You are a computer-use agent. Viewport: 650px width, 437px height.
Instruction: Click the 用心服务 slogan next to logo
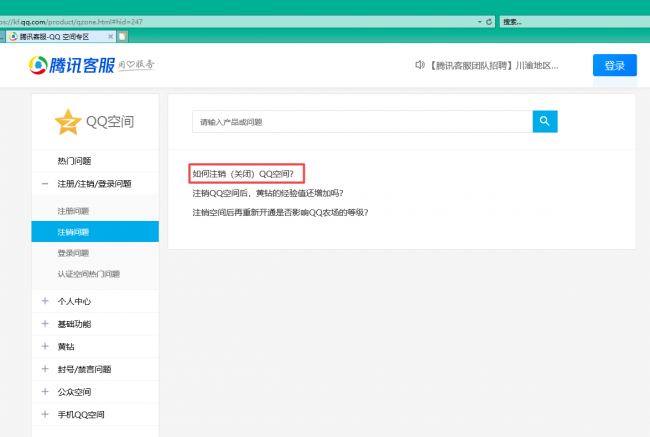(x=136, y=65)
